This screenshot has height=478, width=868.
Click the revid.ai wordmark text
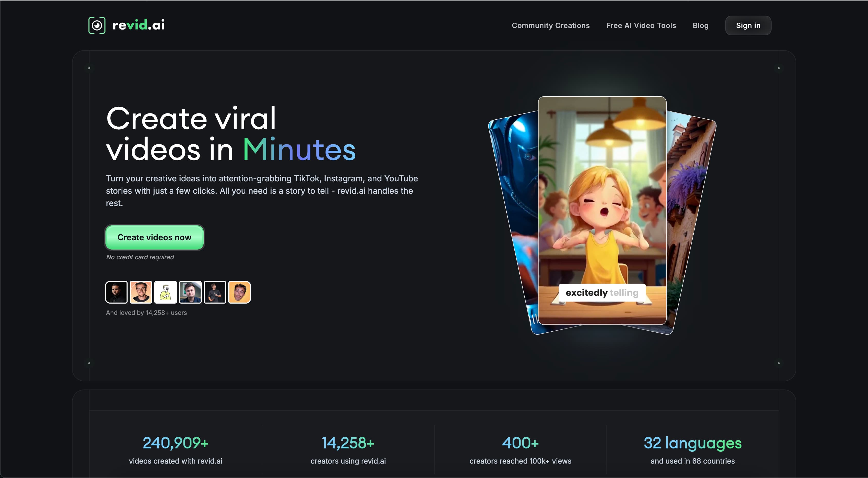pyautogui.click(x=138, y=25)
